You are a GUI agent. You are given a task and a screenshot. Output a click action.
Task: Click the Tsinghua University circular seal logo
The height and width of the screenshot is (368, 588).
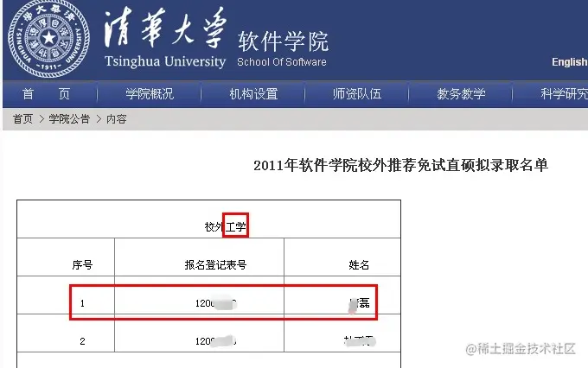pos(48,37)
